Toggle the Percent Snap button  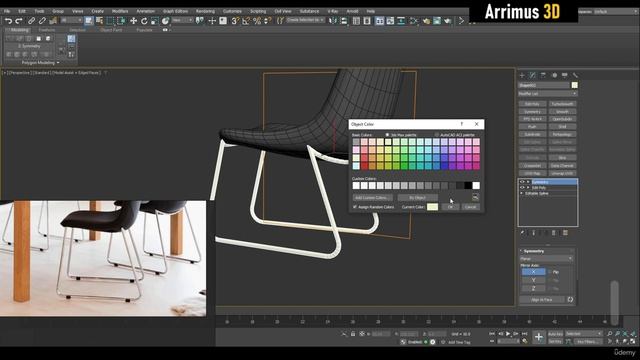pyautogui.click(x=257, y=21)
